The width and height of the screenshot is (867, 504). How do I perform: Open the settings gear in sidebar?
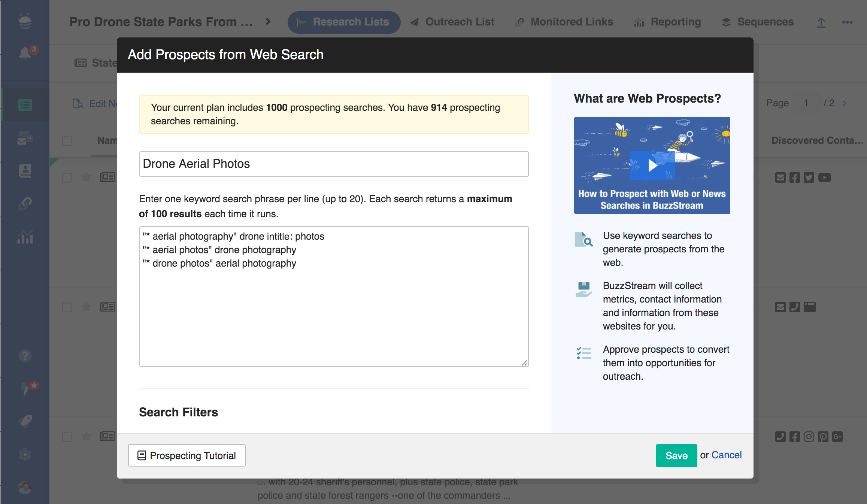click(25, 455)
